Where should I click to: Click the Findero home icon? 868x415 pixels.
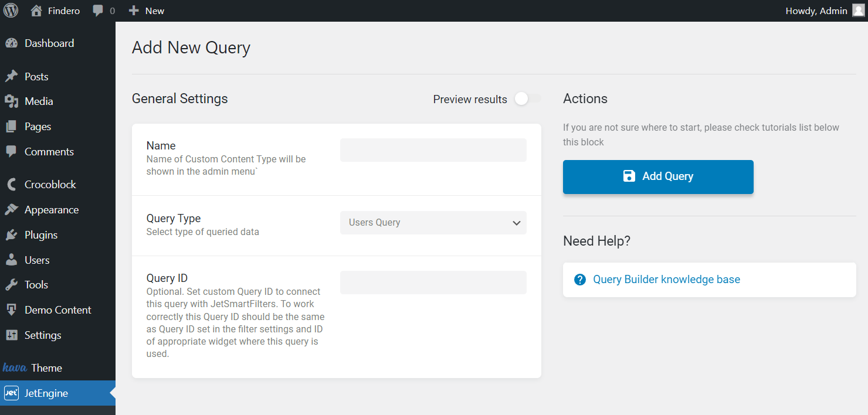pyautogui.click(x=36, y=11)
